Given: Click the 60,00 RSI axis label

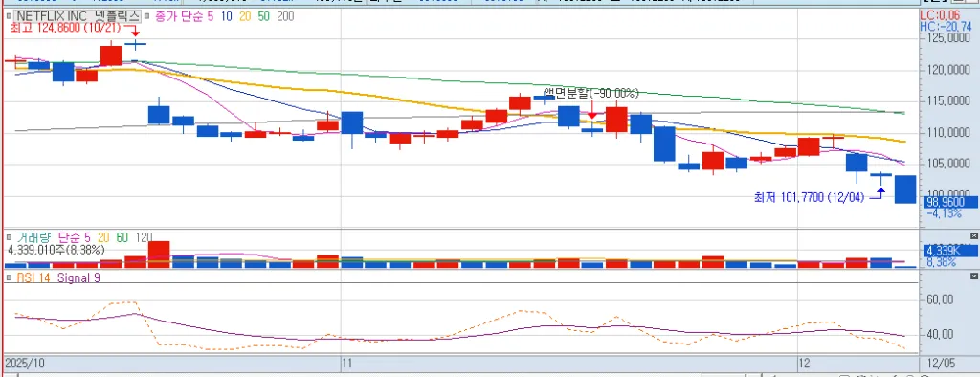Looking at the screenshot, I should [939, 300].
